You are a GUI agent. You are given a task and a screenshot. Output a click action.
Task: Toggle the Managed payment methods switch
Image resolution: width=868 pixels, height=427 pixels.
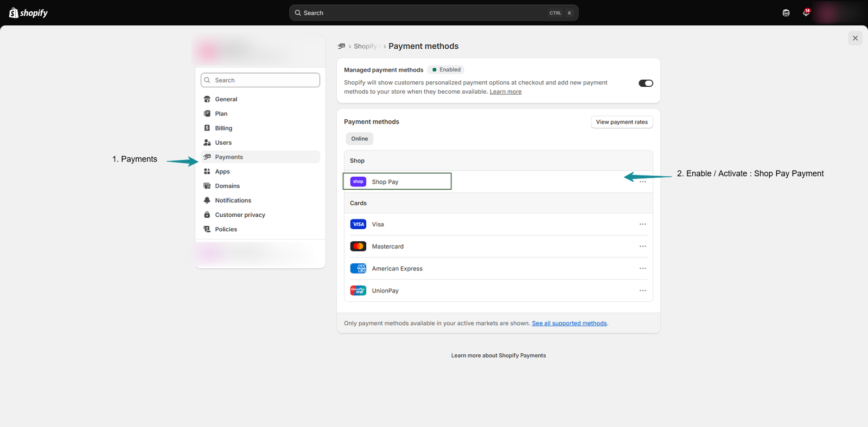pyautogui.click(x=646, y=83)
